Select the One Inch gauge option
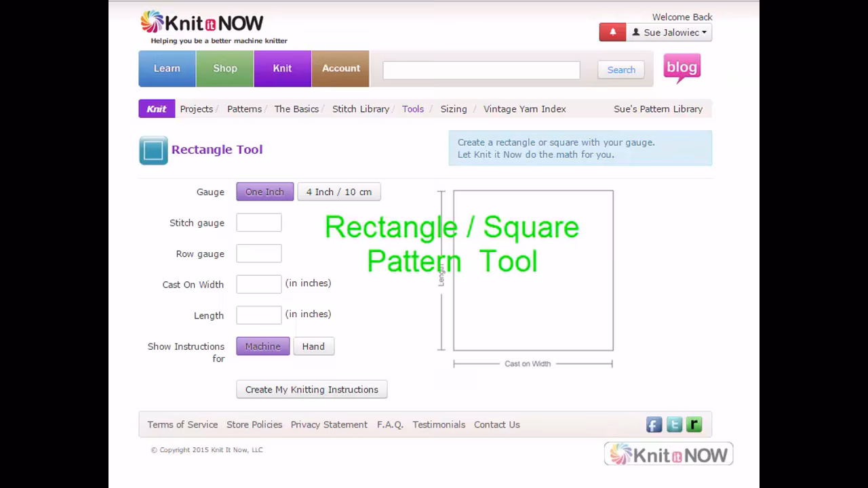 [x=264, y=192]
